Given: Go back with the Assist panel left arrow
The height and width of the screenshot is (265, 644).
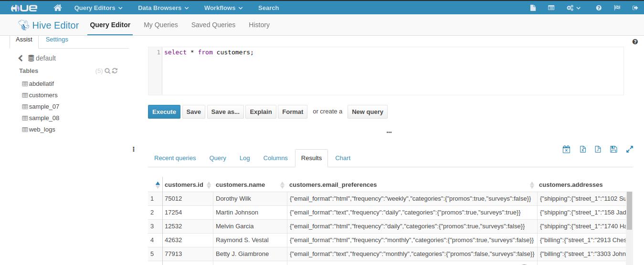Looking at the screenshot, I should tap(21, 58).
